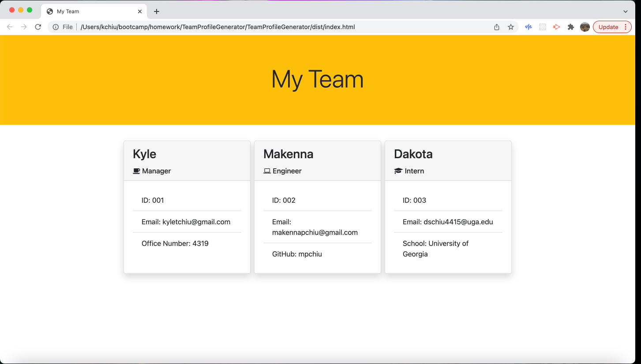This screenshot has height=364, width=641.
Task: Click the red macOS close window button
Action: pyautogui.click(x=12, y=10)
